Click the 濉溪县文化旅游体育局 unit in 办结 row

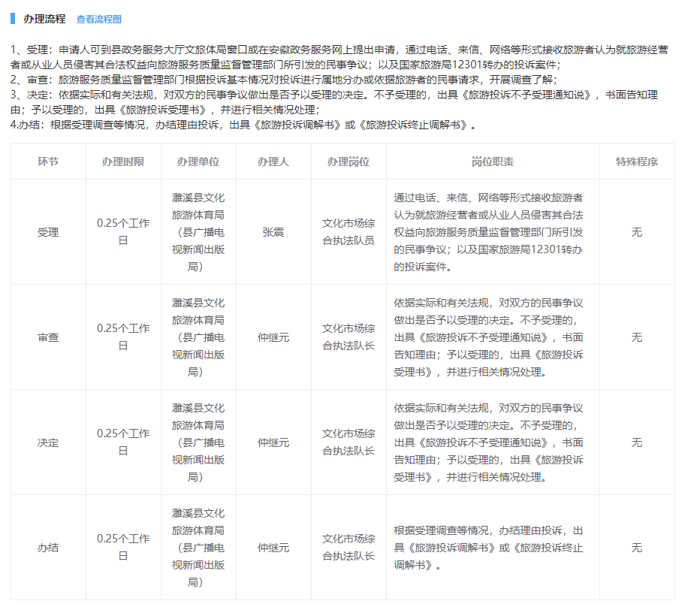click(198, 548)
